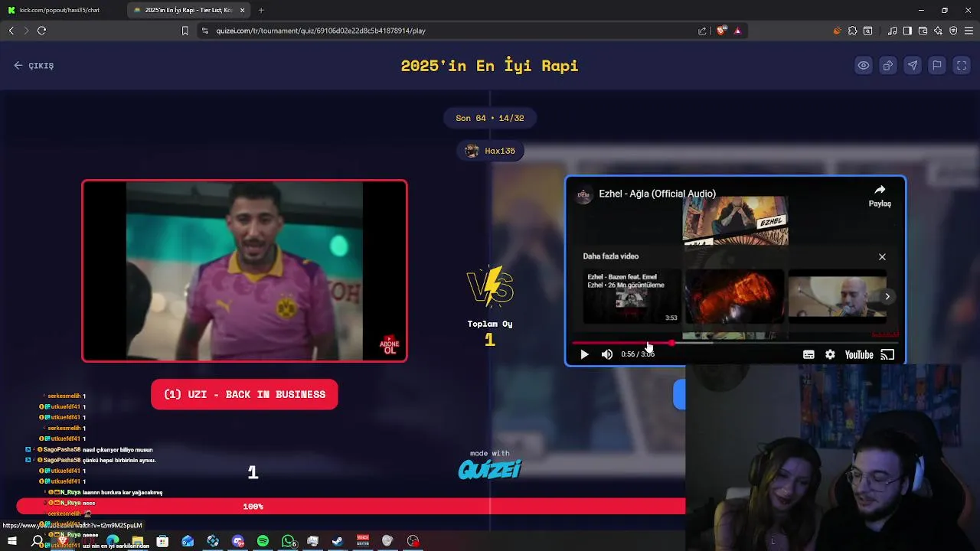Screen dimensions: 980x551
Task: Open the Ezhel - Bazen feat. Emel suggestion
Action: point(632,296)
